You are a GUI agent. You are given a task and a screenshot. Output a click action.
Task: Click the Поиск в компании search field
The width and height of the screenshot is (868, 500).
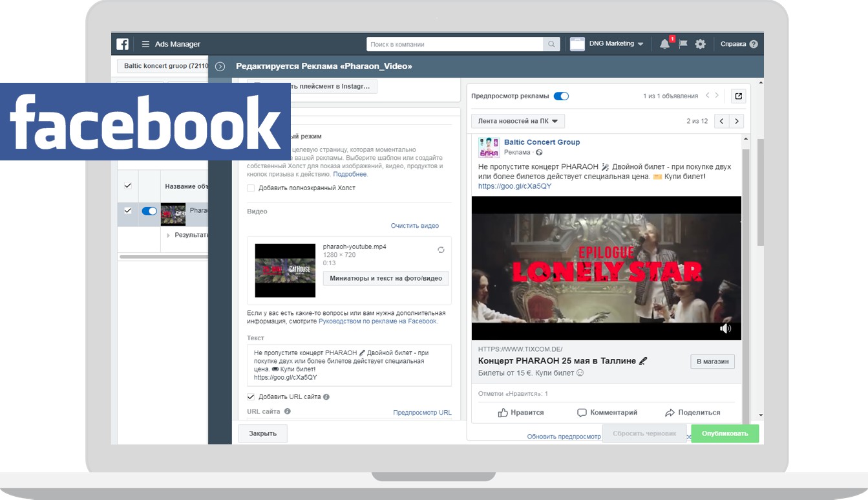[455, 44]
